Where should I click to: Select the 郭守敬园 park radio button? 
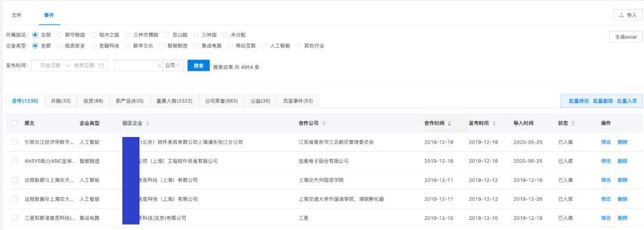[60, 35]
